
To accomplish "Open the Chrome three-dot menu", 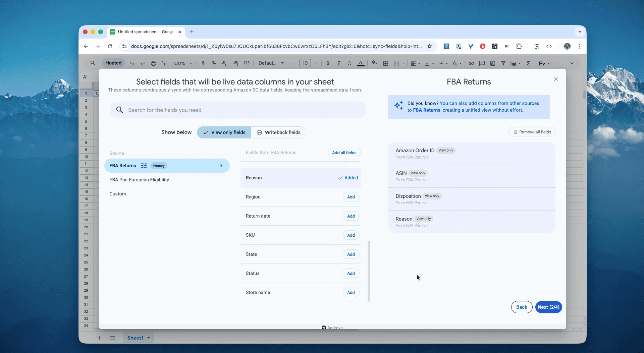I will [579, 46].
